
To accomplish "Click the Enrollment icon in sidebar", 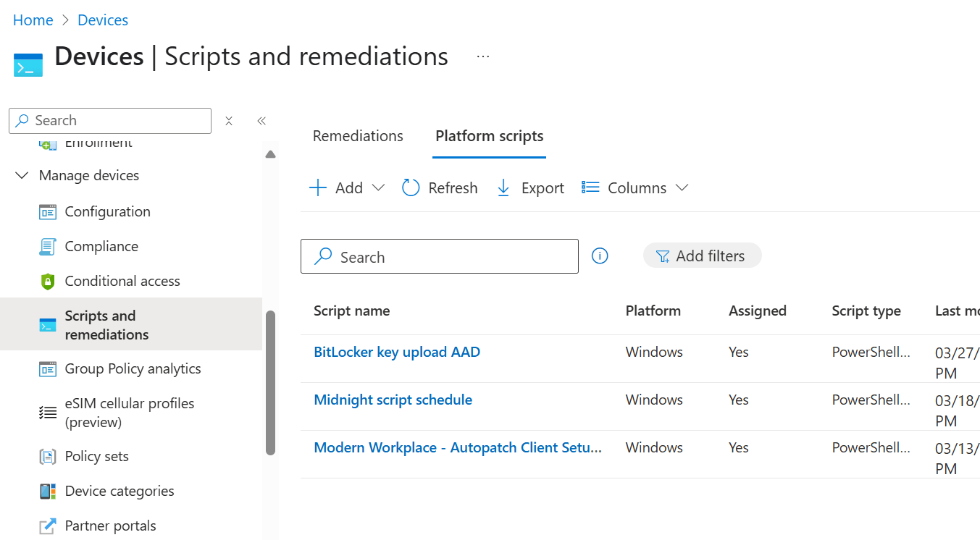I will pos(48,144).
